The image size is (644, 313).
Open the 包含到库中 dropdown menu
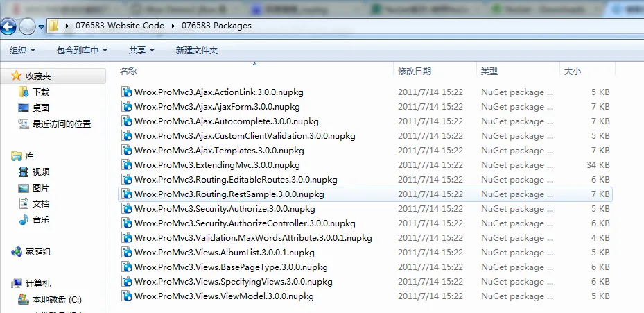82,50
